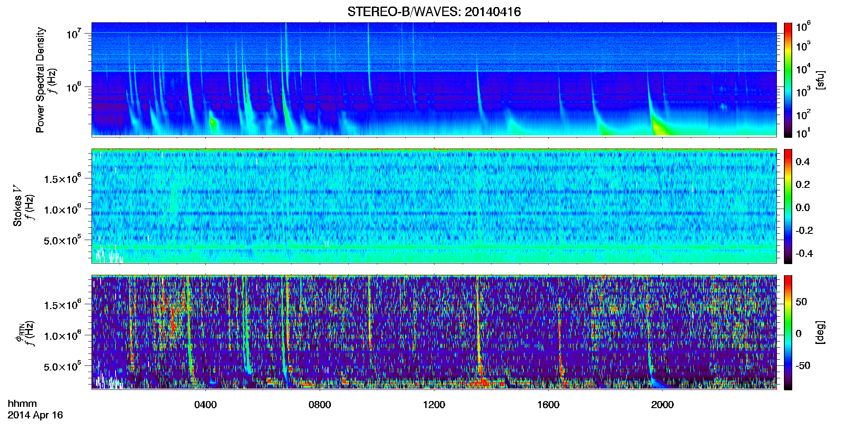Select the Stokes V axis label

pyautogui.click(x=17, y=206)
